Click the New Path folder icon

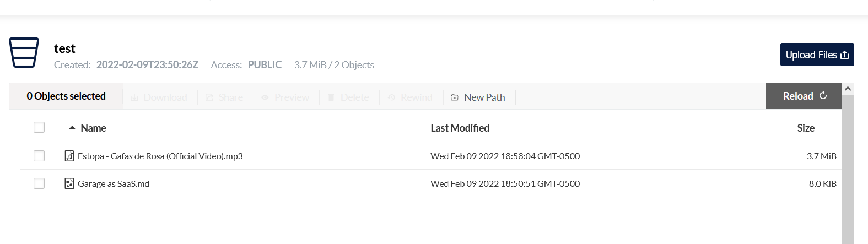[455, 97]
